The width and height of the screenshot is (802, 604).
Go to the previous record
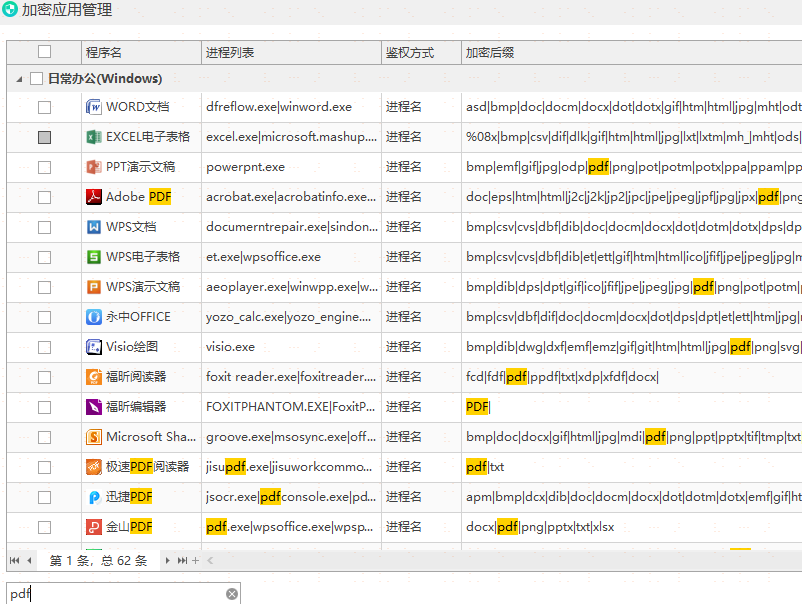pos(29,561)
